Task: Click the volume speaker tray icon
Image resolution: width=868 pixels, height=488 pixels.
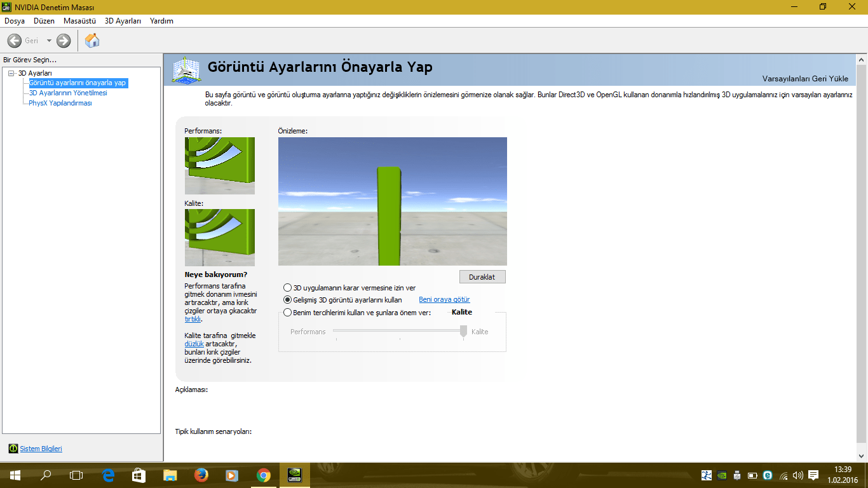Action: pos(798,475)
